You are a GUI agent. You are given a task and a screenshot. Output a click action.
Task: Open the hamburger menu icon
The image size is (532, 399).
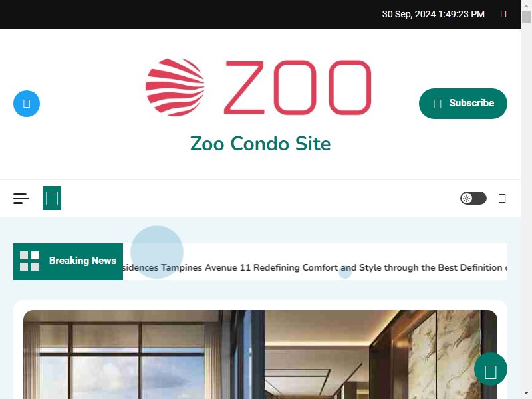[x=21, y=198]
